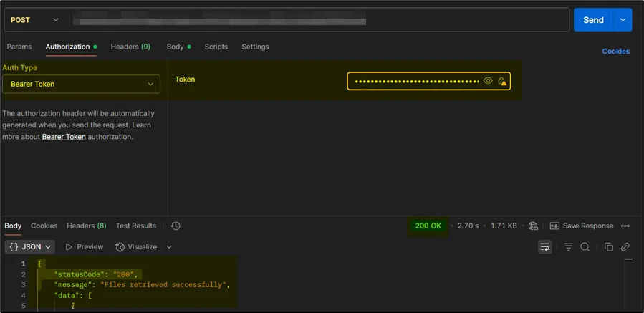Open the Headers (9) request tab
Viewport: 644px width, 313px height.
pos(130,47)
